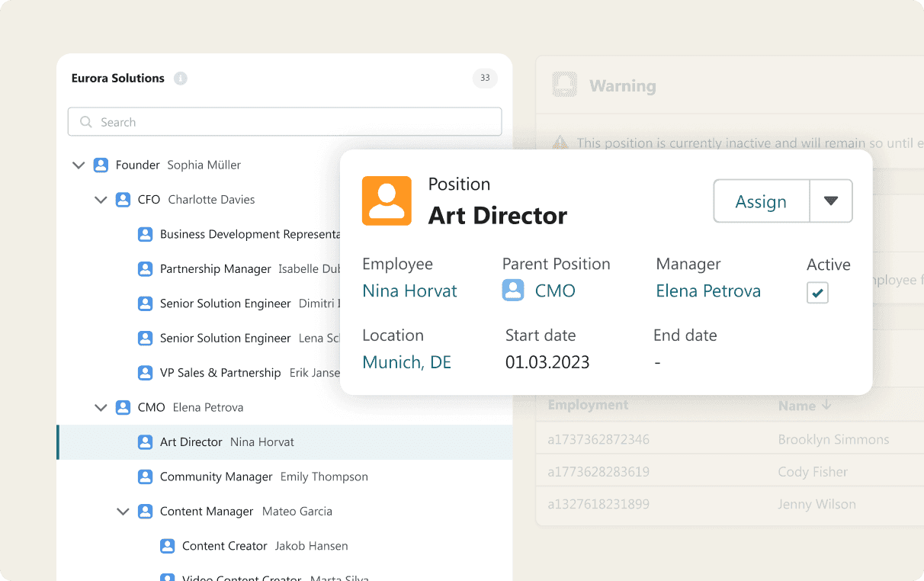Click the Founder position person icon
This screenshot has height=581, width=924.
pos(101,165)
